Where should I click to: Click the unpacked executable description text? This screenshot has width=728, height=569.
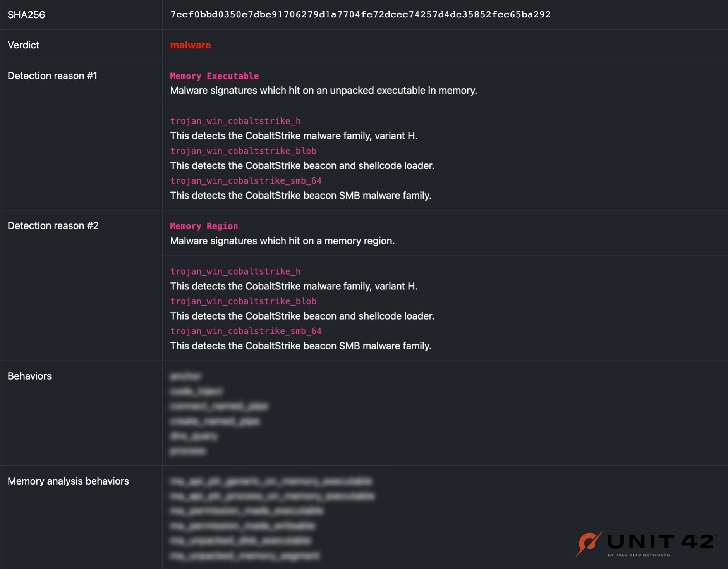click(323, 90)
